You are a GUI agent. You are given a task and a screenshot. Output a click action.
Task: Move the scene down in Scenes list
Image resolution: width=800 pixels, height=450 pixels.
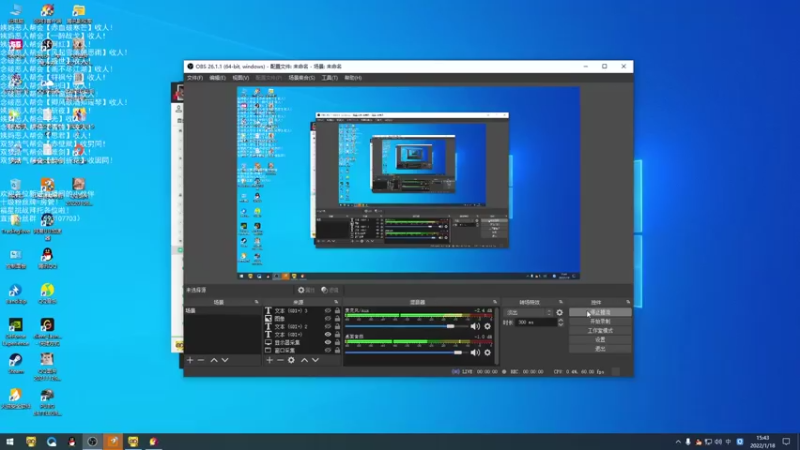pyautogui.click(x=225, y=360)
